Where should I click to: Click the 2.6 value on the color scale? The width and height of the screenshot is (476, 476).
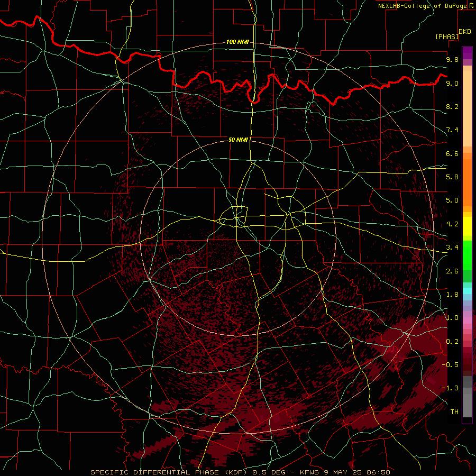tap(452, 271)
